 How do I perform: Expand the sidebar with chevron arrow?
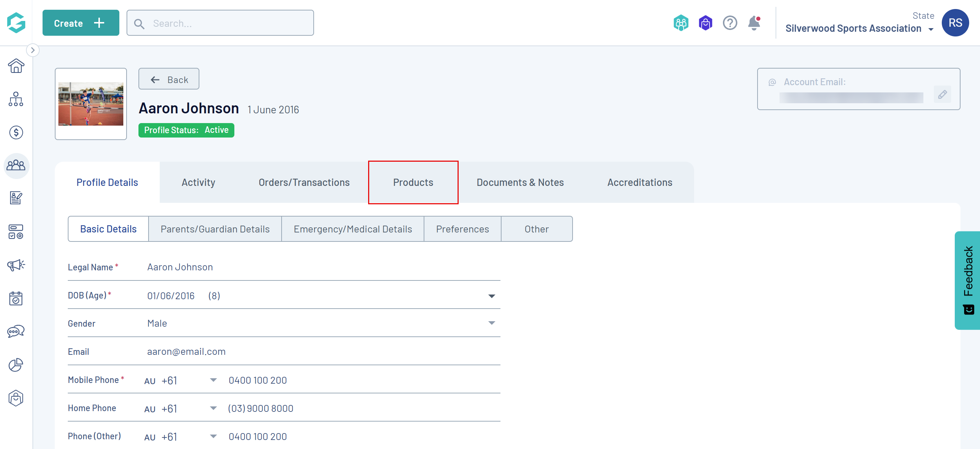(33, 50)
